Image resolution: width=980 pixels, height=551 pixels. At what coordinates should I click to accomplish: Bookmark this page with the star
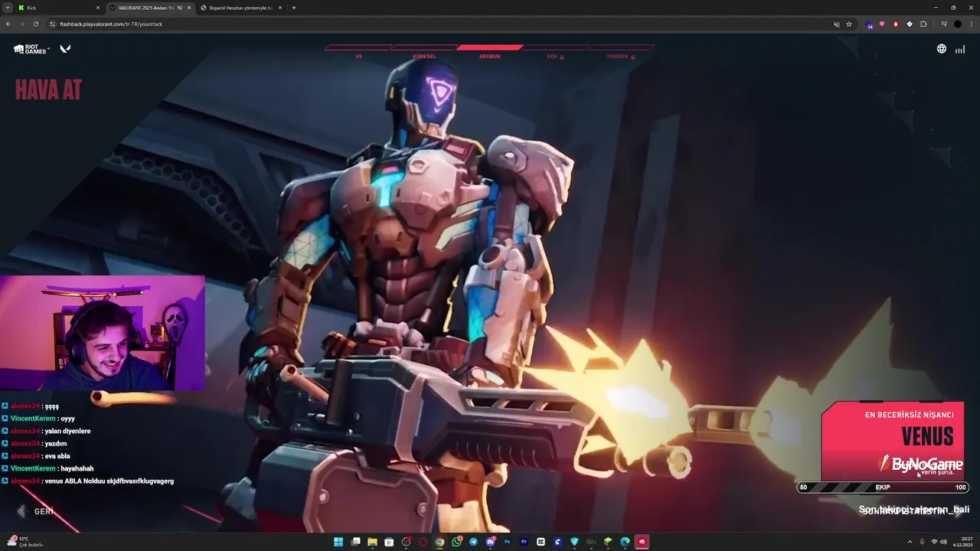coord(849,24)
